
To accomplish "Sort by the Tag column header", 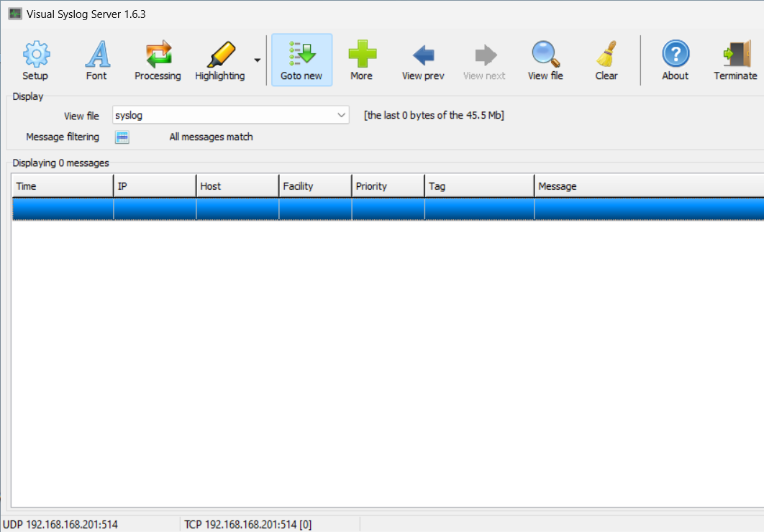I will pyautogui.click(x=479, y=186).
